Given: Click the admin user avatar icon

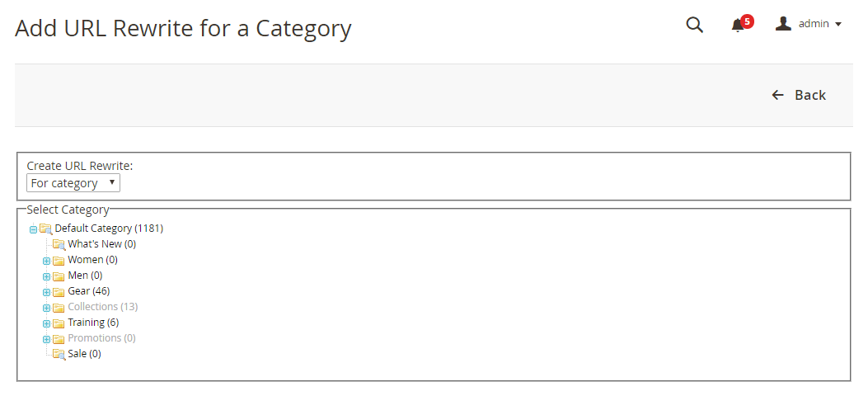Looking at the screenshot, I should (783, 24).
